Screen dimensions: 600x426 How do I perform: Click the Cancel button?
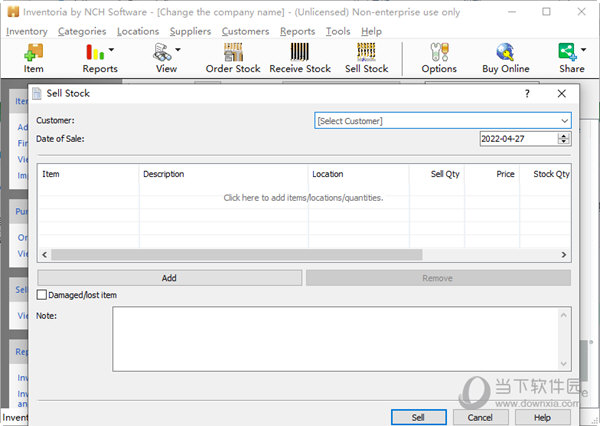pos(481,417)
